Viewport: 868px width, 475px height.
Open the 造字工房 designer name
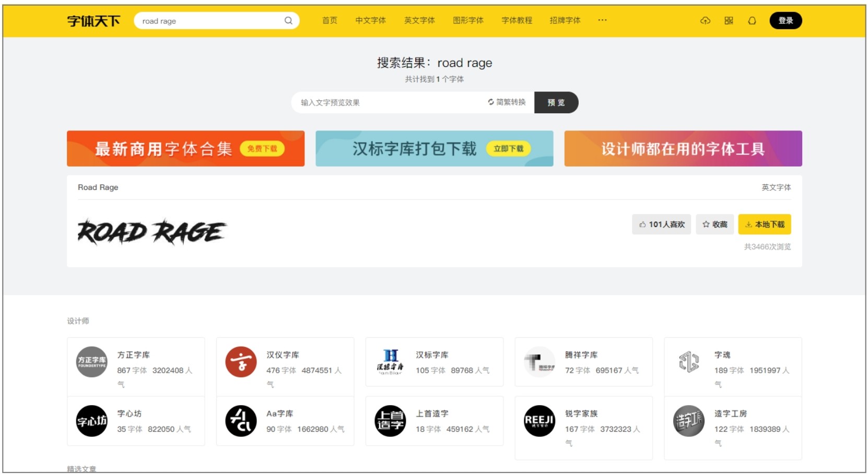tap(731, 413)
